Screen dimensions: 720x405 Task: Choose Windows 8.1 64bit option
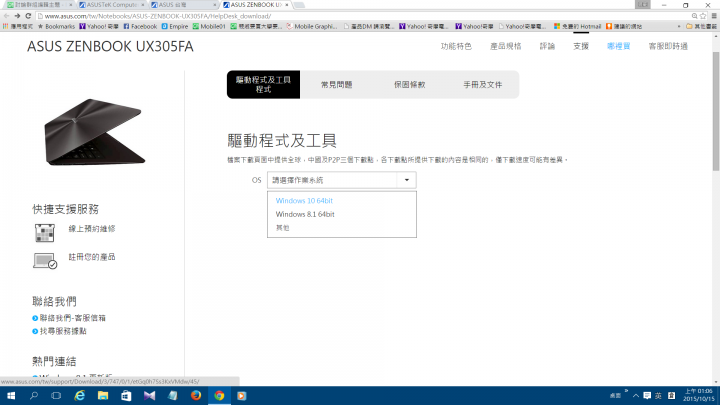coord(305,214)
